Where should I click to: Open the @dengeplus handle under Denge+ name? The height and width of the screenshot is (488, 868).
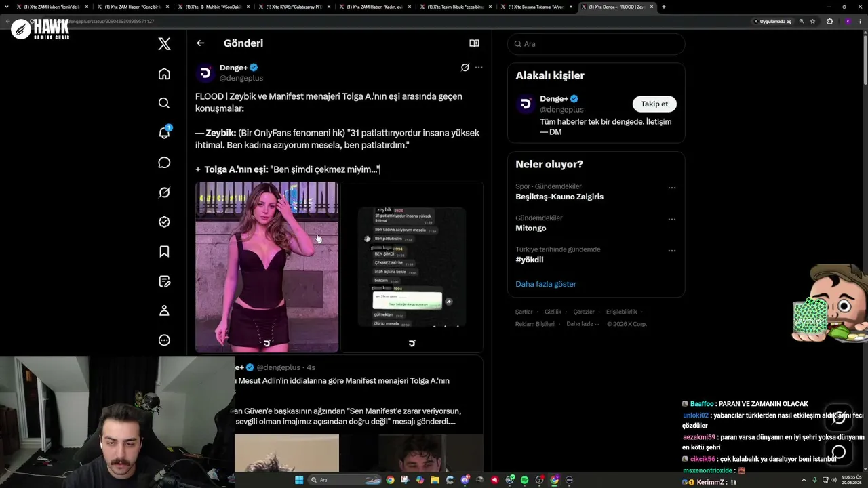[241, 79]
